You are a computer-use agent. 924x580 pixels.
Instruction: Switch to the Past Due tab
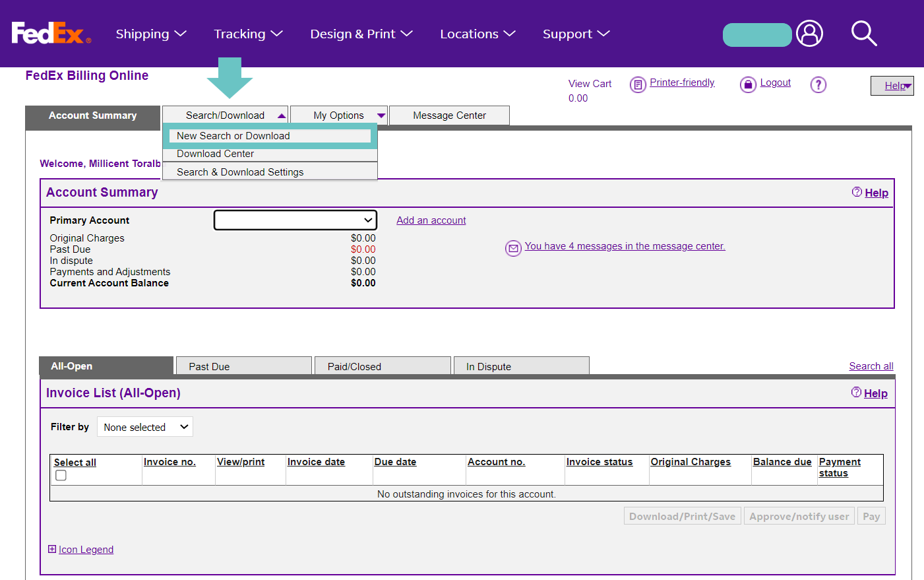click(x=243, y=365)
